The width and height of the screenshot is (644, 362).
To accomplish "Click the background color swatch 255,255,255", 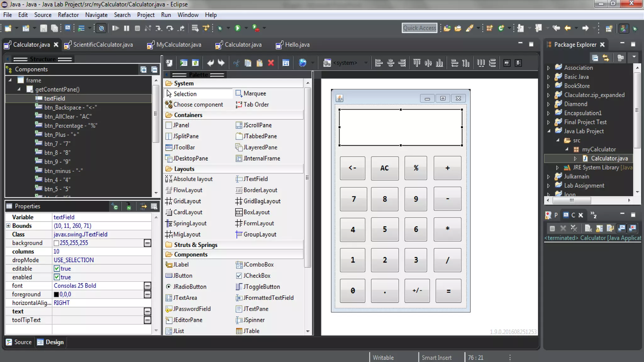I will pyautogui.click(x=56, y=243).
